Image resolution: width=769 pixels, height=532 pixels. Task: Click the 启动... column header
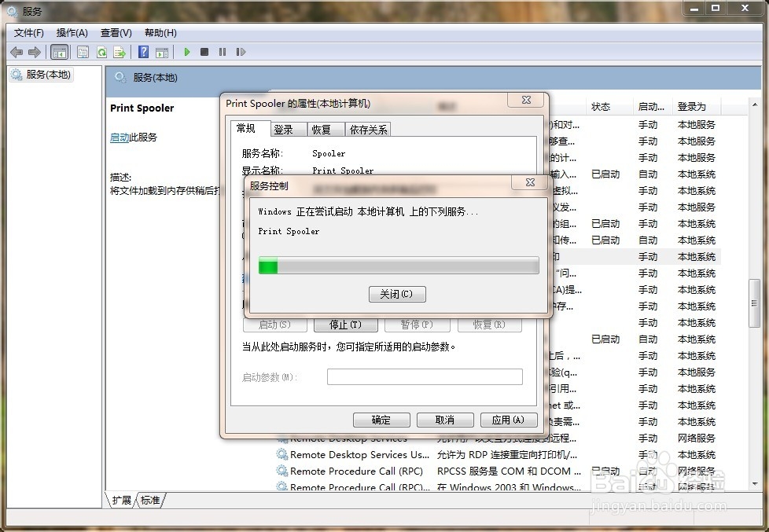point(651,106)
